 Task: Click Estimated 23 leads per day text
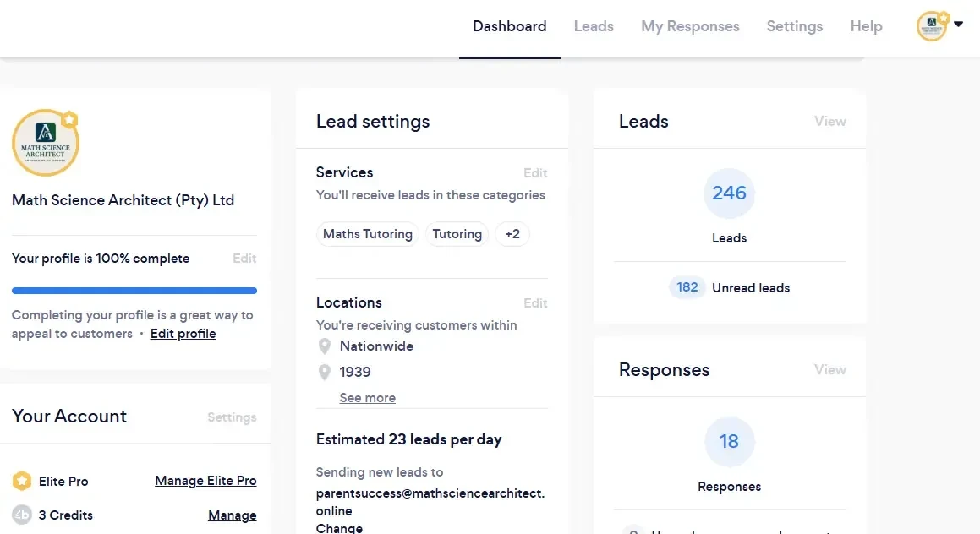(x=408, y=439)
